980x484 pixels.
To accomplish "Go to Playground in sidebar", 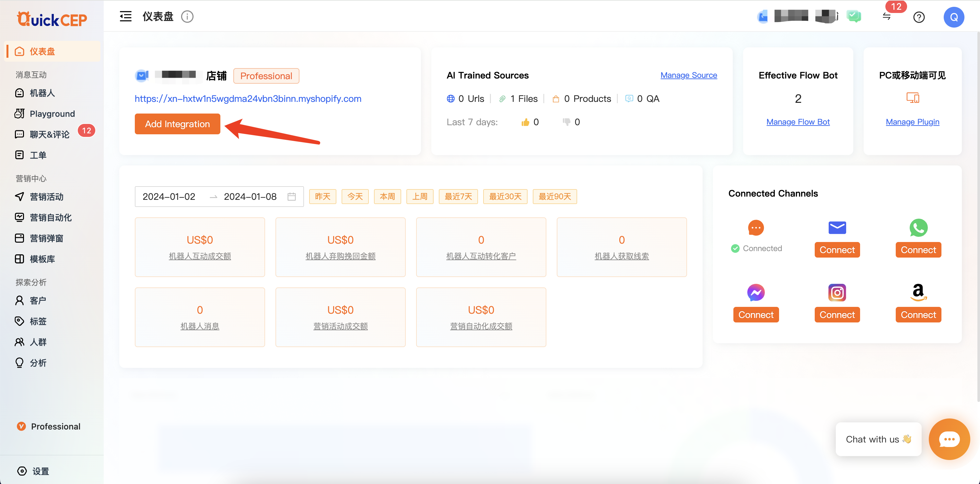I will click(52, 114).
